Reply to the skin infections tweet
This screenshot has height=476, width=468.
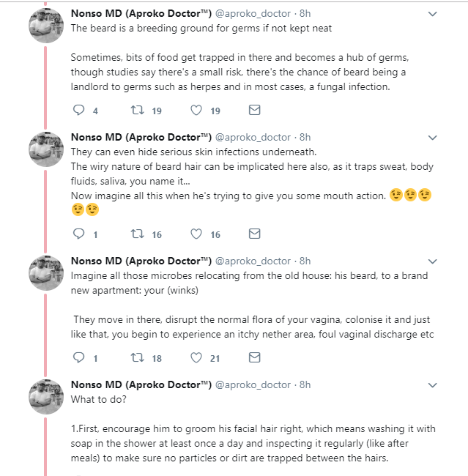point(80,234)
